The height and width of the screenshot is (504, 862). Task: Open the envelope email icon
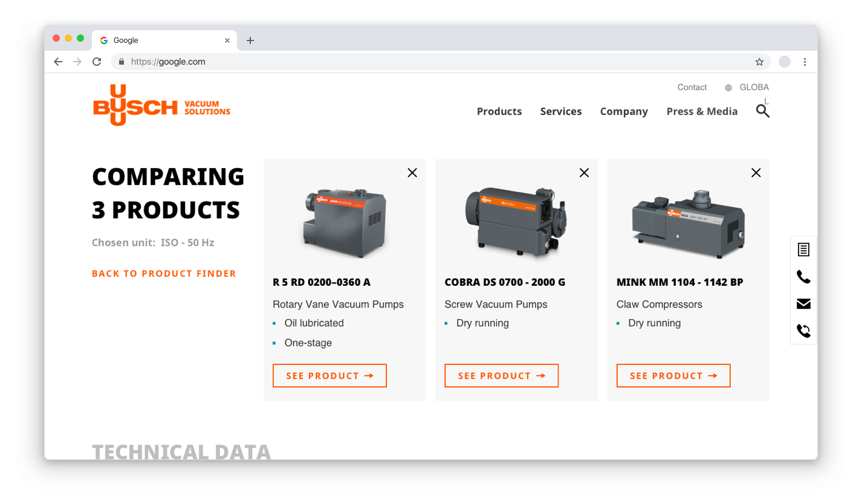point(803,303)
